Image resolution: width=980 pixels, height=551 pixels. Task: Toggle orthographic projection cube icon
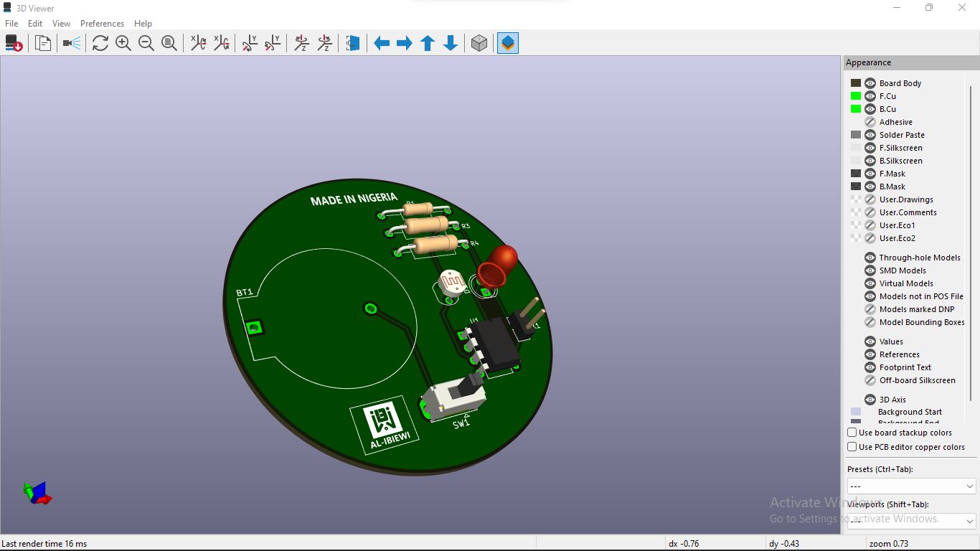point(479,44)
